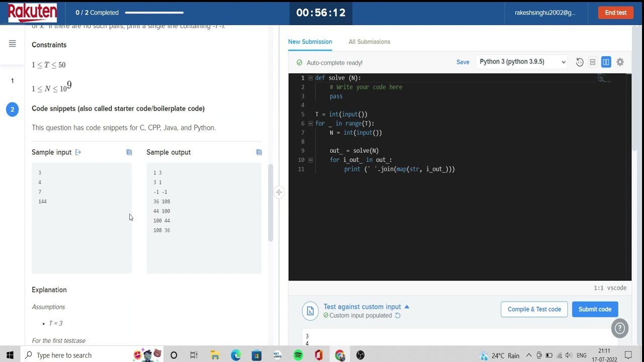Screen dimensions: 644x362
Task: Open the hamburger menu in left sidebar
Action: point(12,44)
